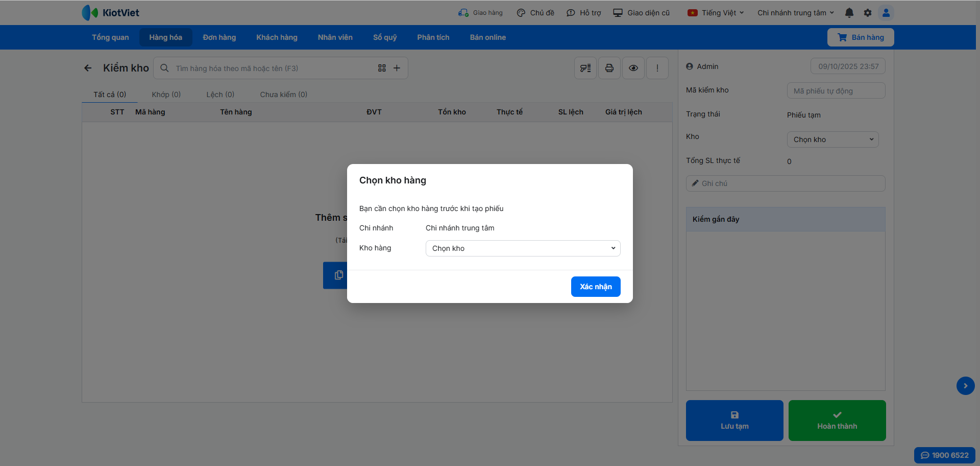Toggle the eye view options icon
The width and height of the screenshot is (980, 466).
tap(633, 68)
